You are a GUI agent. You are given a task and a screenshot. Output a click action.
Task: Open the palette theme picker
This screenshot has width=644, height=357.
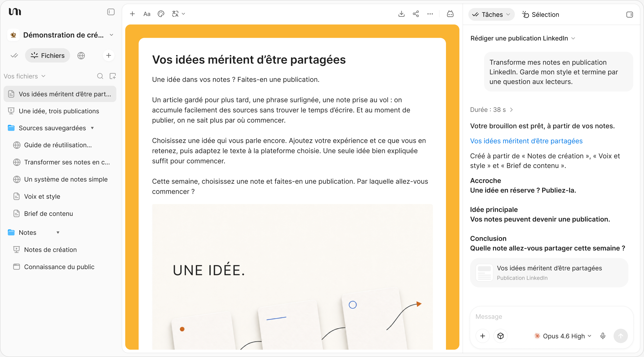point(161,14)
